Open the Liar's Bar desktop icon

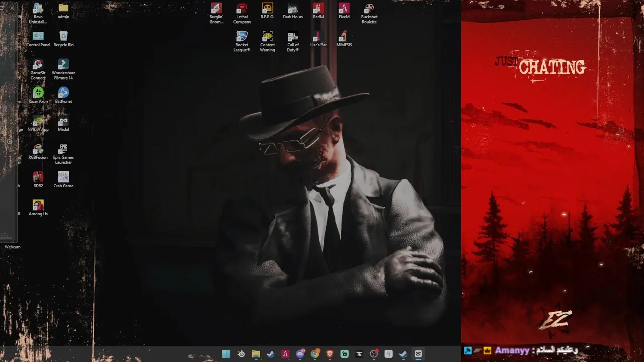[x=318, y=39]
